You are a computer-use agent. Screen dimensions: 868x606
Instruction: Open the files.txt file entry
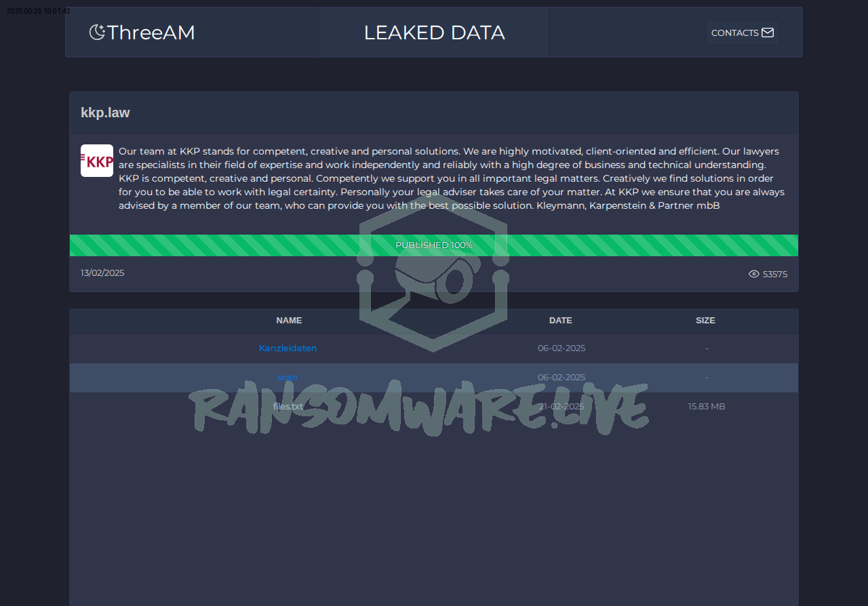point(288,406)
